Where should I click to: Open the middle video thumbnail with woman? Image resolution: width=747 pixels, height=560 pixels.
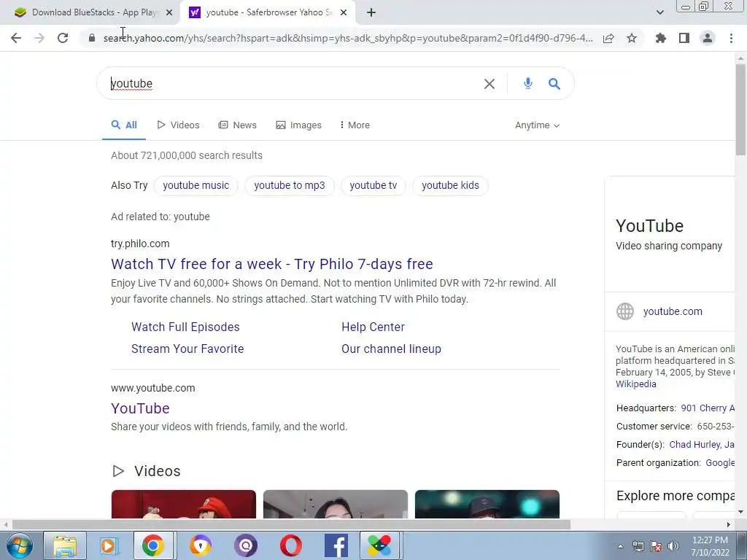[336, 504]
